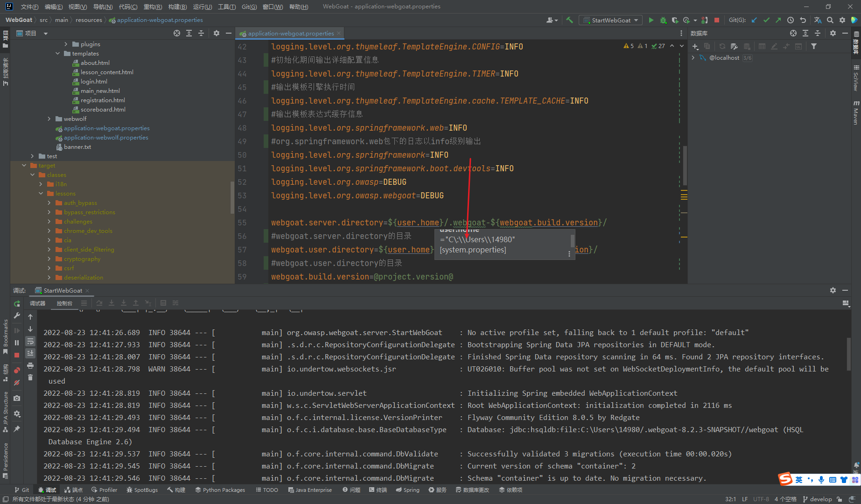This screenshot has width=861, height=504.
Task: Open the Git(G) menu
Action: (249, 7)
